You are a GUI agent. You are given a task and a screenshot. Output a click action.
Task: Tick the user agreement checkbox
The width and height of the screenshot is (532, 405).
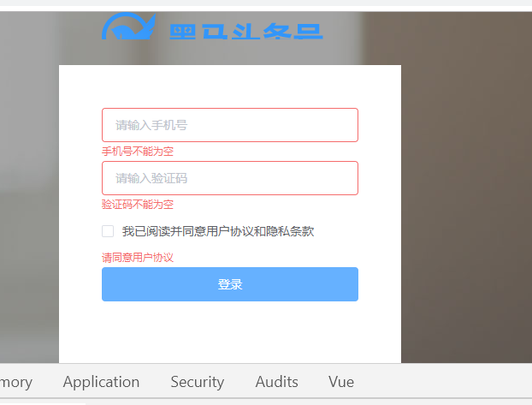[x=108, y=231]
